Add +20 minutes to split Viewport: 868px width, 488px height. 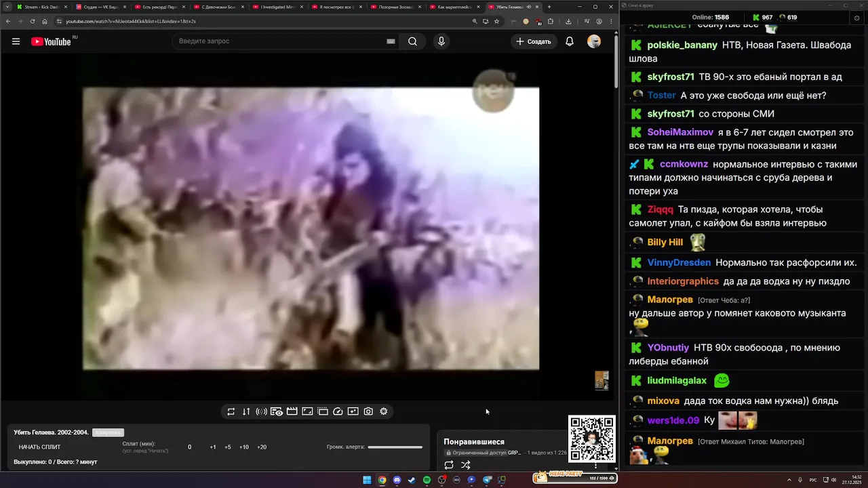pyautogui.click(x=262, y=447)
